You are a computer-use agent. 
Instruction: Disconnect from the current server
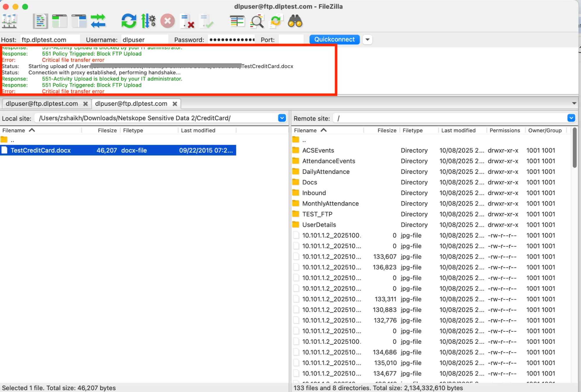tap(187, 21)
